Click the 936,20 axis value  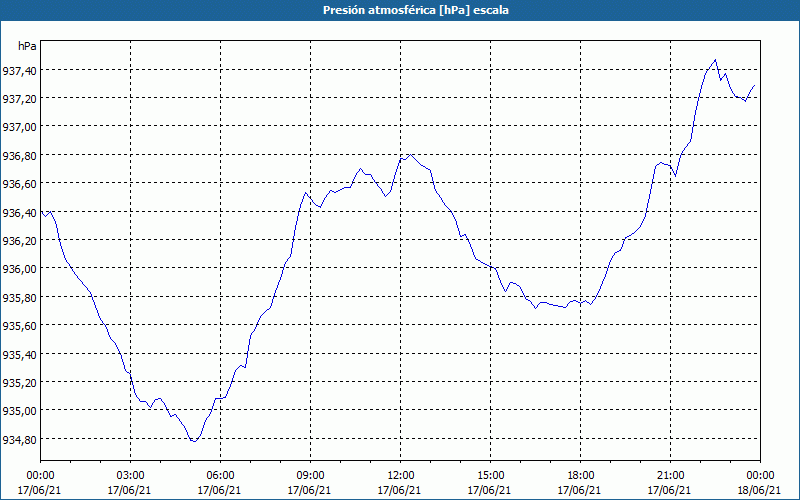[x=19, y=241]
